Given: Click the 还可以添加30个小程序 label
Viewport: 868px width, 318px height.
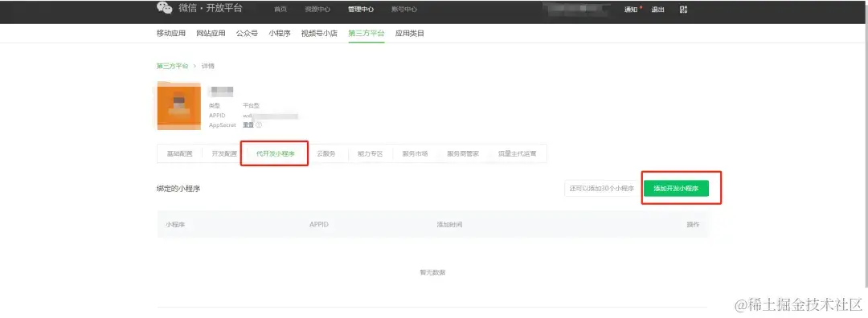Looking at the screenshot, I should [602, 189].
